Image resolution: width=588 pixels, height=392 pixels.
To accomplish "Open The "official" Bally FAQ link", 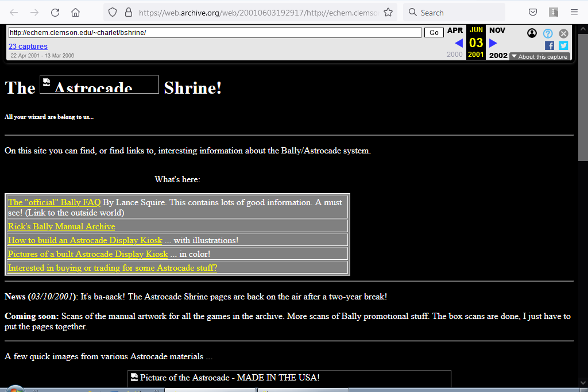I will click(x=55, y=202).
